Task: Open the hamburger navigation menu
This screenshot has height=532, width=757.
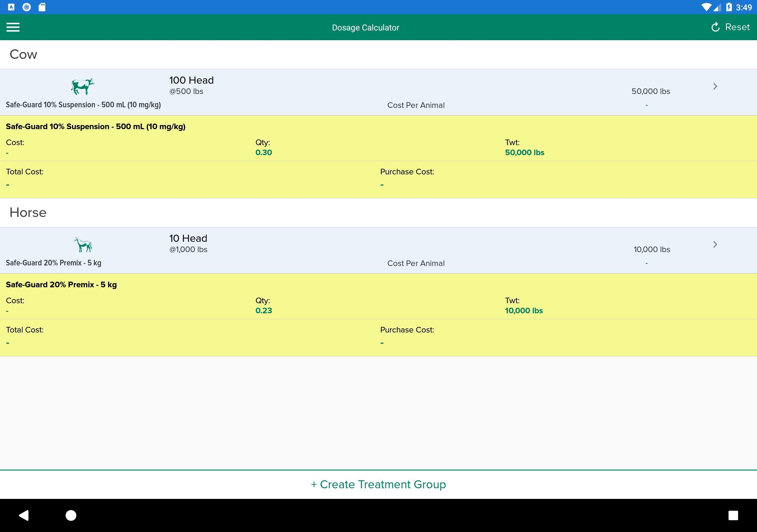Action: 13,27
